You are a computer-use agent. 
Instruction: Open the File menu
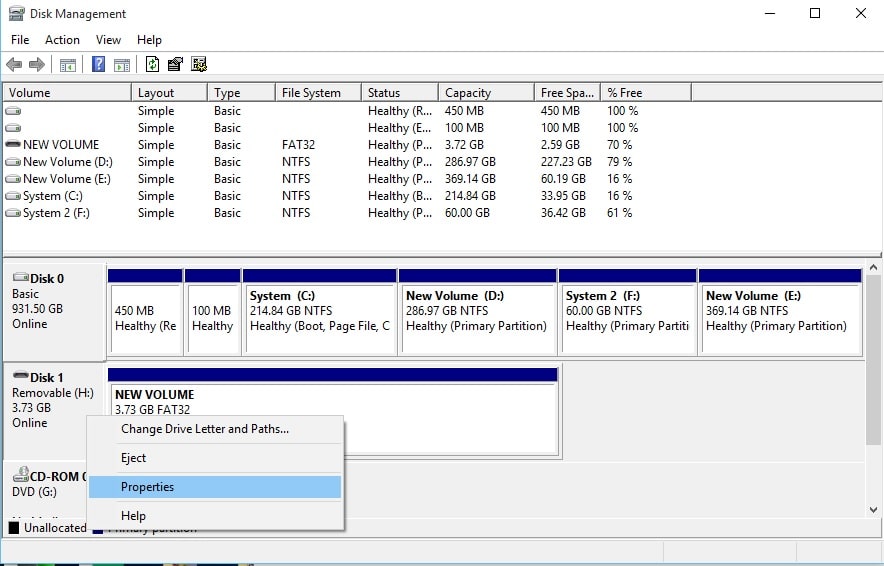tap(20, 40)
